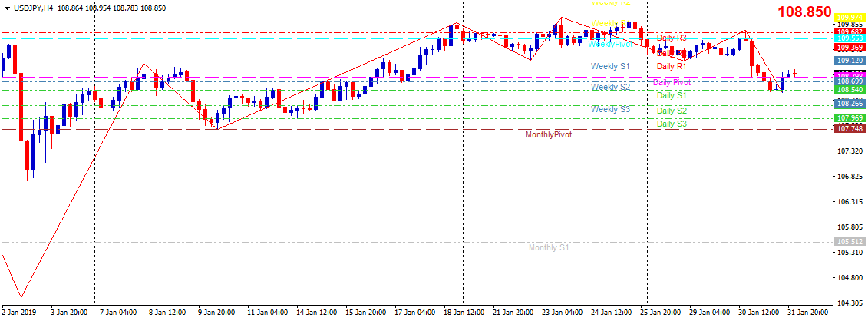This screenshot has height=321, width=868.
Task: Select the green Daily S1 label
Action: click(x=672, y=95)
